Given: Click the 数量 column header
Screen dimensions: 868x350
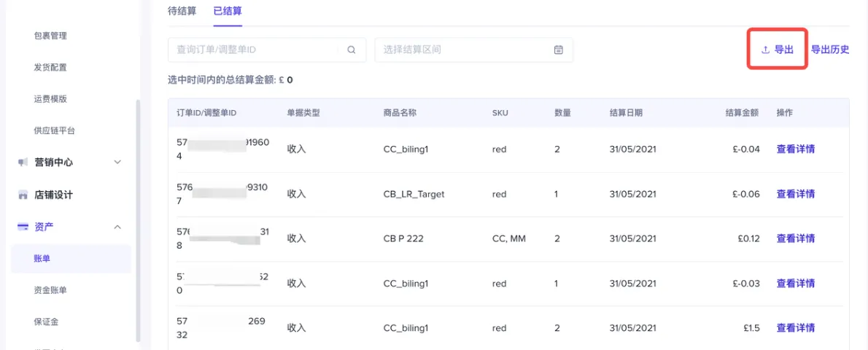Looking at the screenshot, I should (563, 113).
